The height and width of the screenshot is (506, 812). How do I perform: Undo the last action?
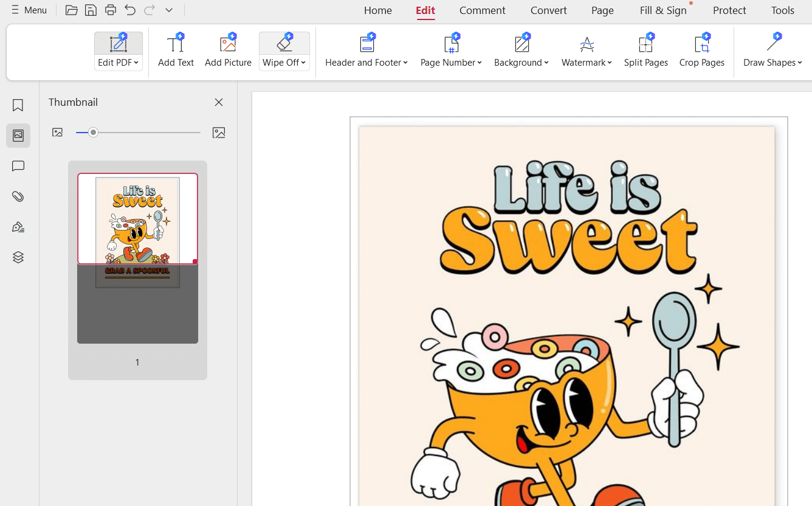point(129,10)
